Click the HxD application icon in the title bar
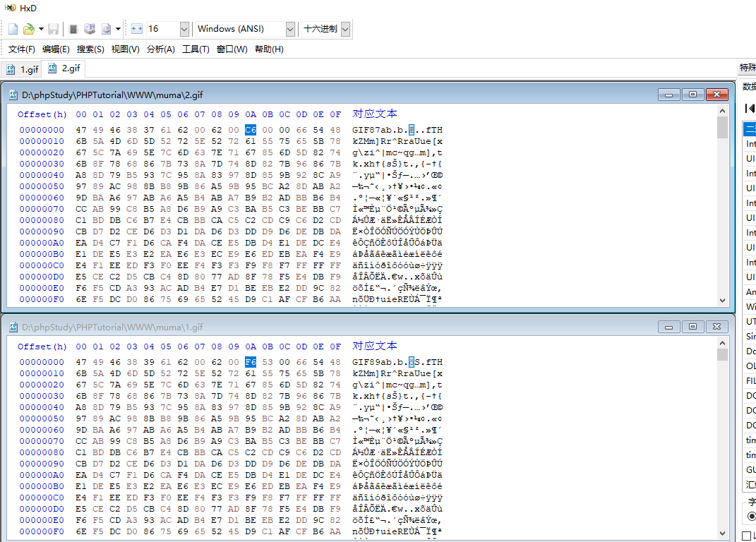Screen dimensions: 756x542 [10, 8]
